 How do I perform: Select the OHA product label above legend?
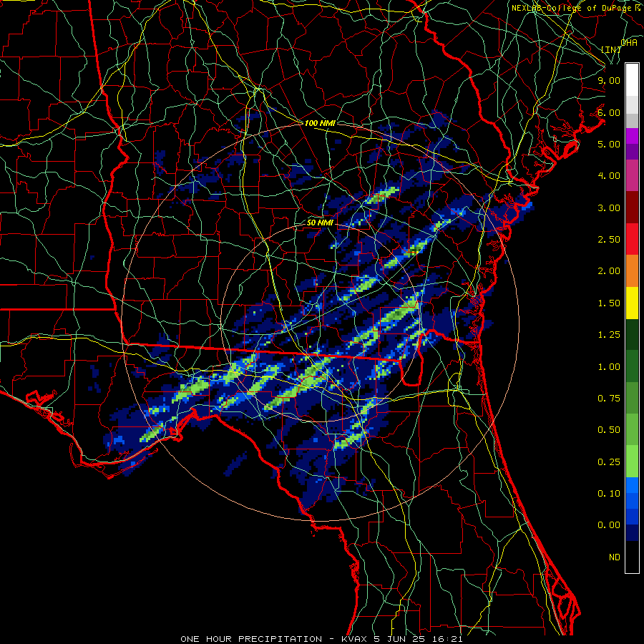[629, 42]
